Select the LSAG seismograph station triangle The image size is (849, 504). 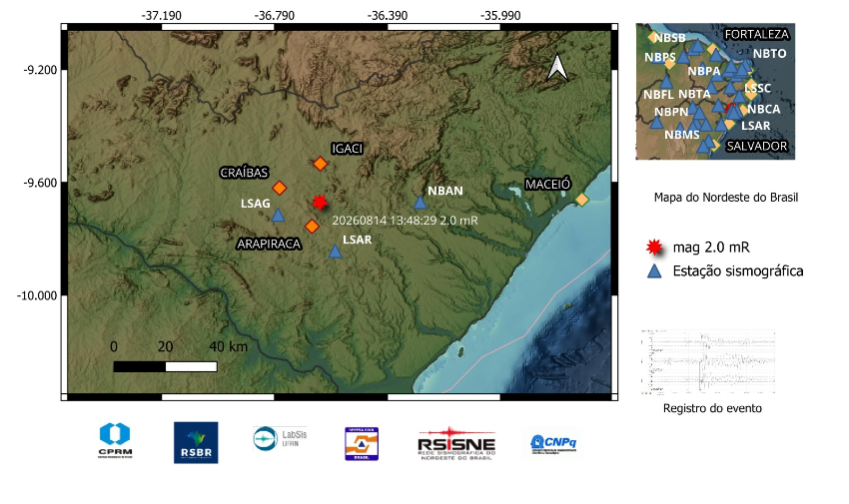click(278, 216)
